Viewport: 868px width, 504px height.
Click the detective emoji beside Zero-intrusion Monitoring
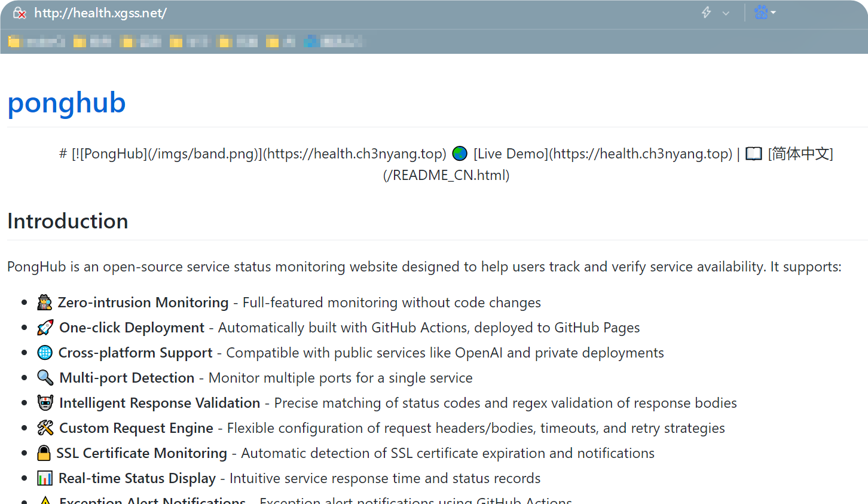(45, 303)
